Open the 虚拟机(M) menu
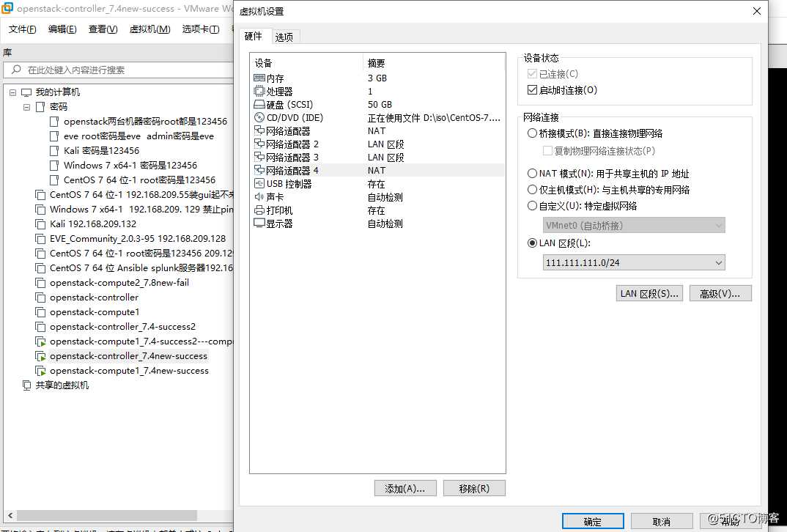The height and width of the screenshot is (532, 787). (149, 29)
